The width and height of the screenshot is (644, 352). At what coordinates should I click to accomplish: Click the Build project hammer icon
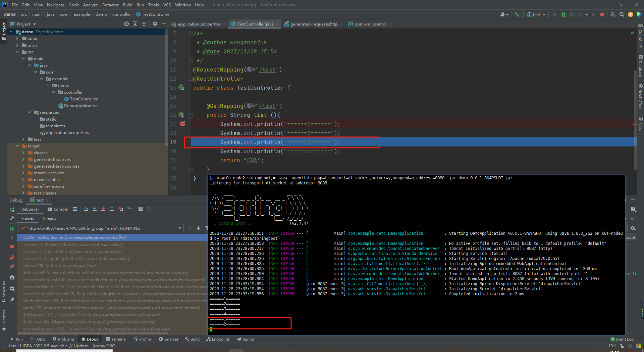(517, 14)
